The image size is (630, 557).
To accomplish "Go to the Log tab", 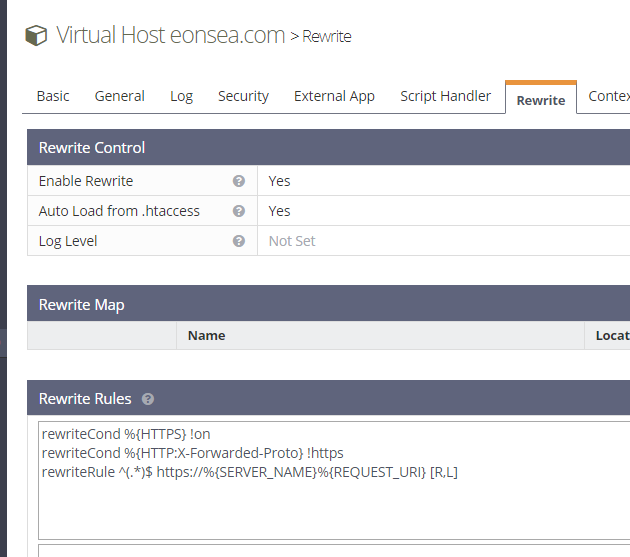I will [x=182, y=96].
